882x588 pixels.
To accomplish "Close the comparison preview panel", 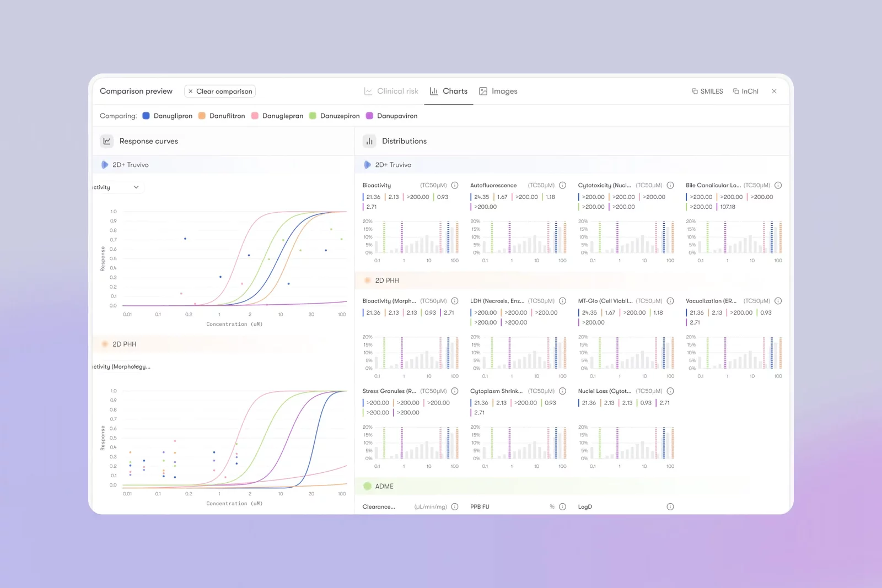I will tap(774, 91).
